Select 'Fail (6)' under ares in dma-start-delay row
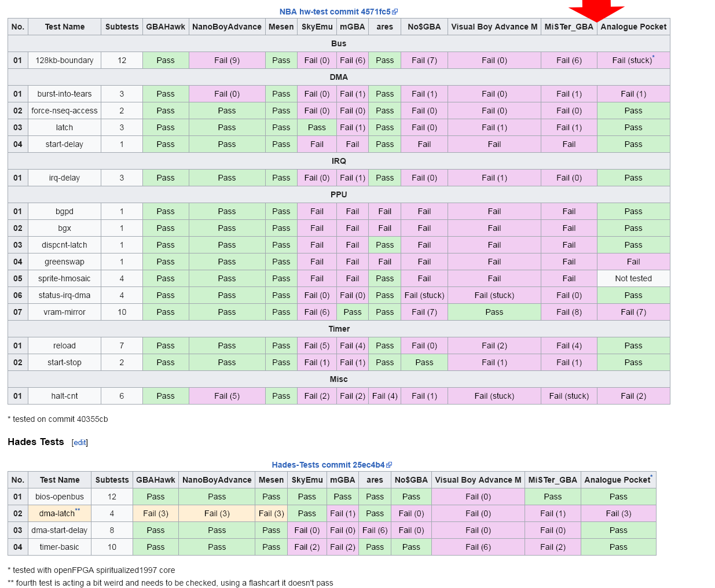 coord(375,530)
